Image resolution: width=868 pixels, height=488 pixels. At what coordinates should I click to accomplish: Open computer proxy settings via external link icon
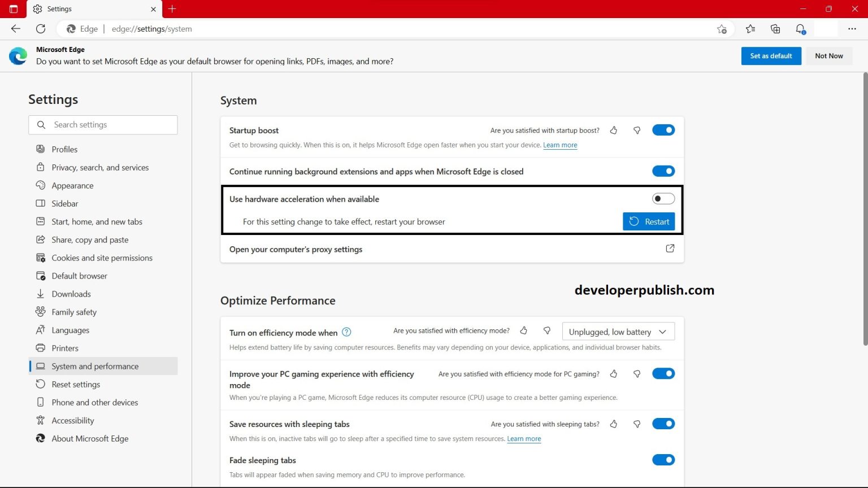tap(670, 249)
